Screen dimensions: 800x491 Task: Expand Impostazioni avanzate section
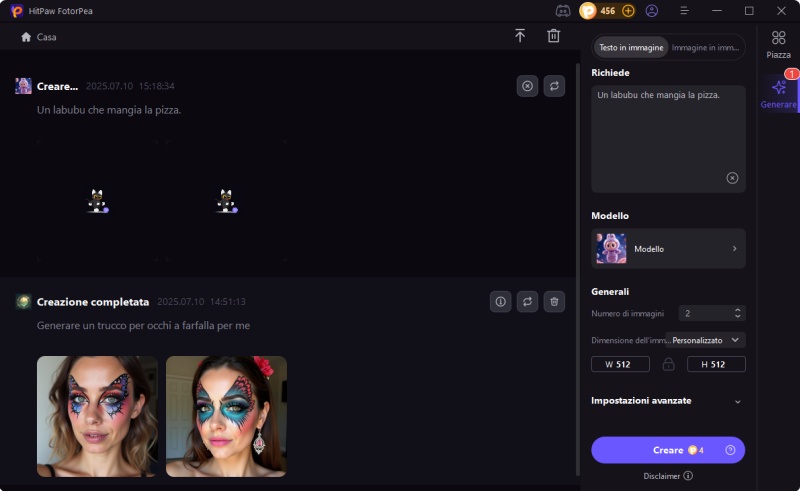(x=666, y=401)
